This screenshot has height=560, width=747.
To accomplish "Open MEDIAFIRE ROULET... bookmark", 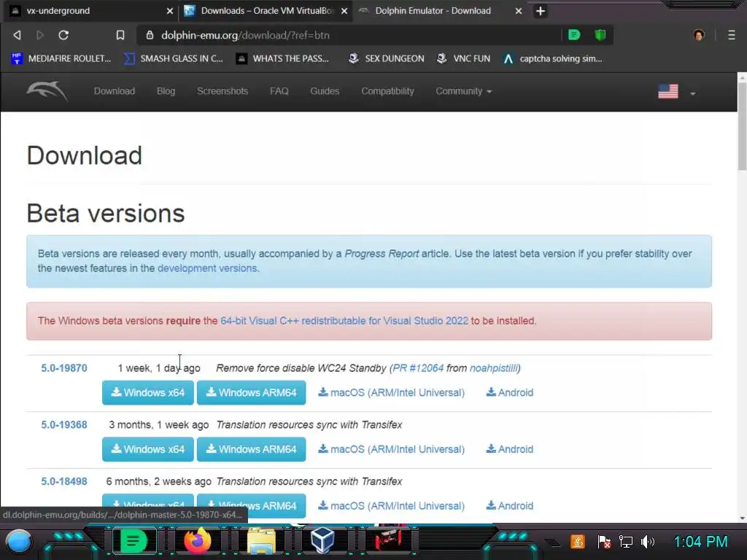I will [x=61, y=58].
